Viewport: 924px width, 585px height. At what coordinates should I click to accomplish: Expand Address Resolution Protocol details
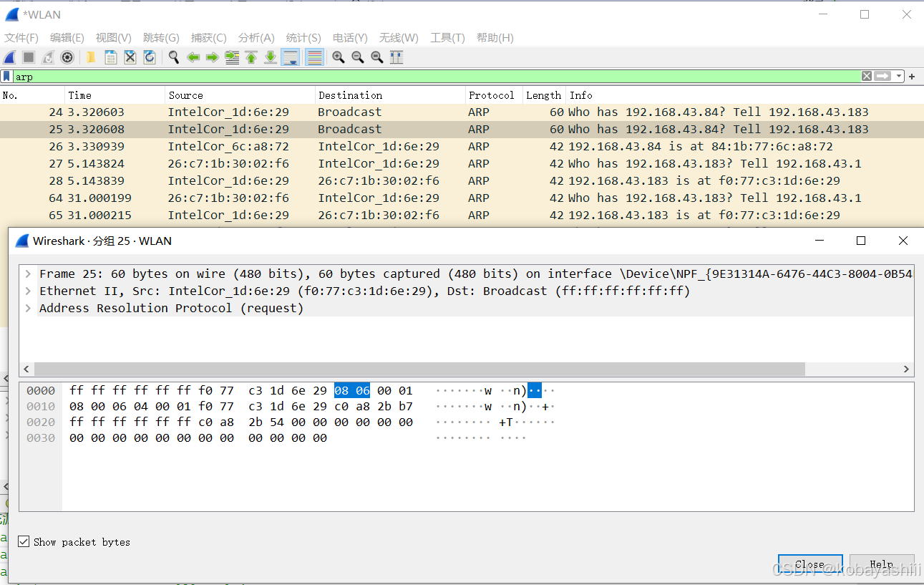coord(27,308)
